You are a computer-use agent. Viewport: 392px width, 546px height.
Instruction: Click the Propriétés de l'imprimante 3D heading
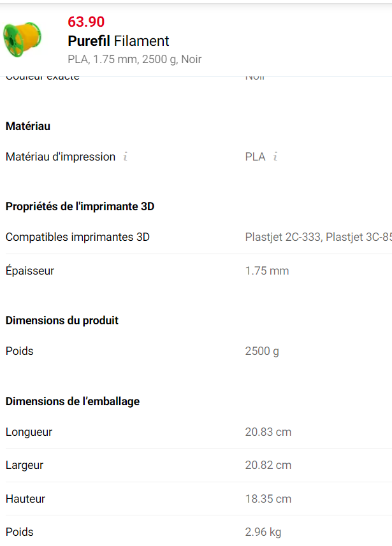click(x=80, y=206)
